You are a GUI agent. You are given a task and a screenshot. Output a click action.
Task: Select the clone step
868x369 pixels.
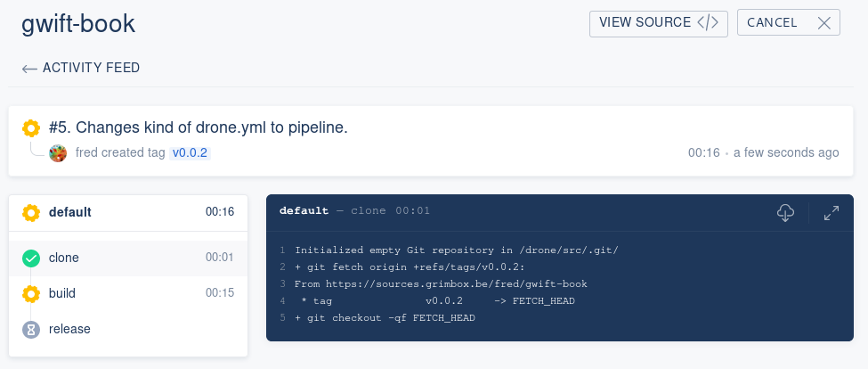(x=64, y=258)
